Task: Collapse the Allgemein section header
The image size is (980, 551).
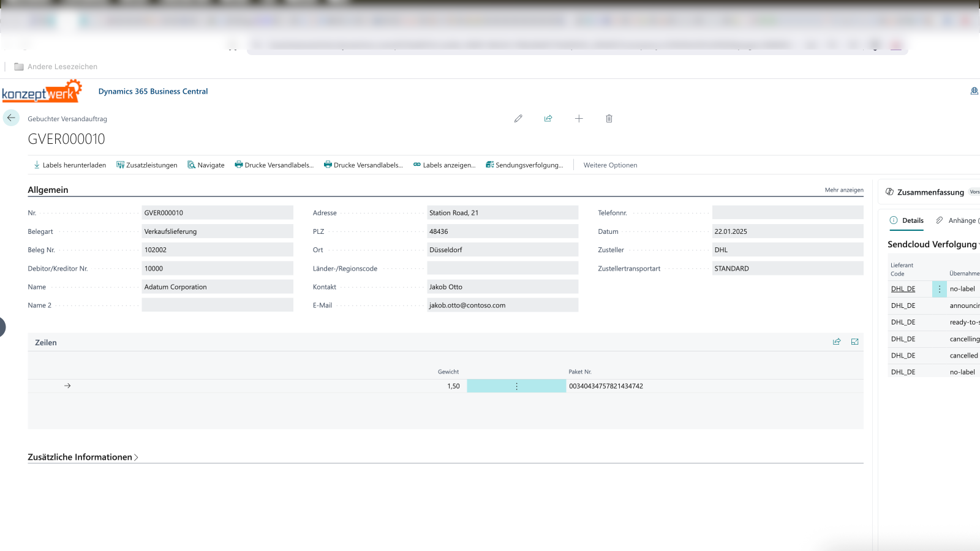Action: tap(48, 190)
